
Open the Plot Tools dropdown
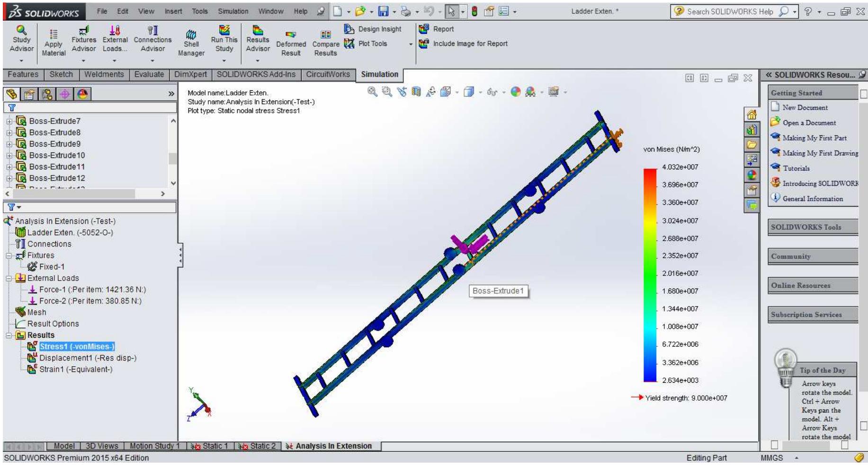411,44
